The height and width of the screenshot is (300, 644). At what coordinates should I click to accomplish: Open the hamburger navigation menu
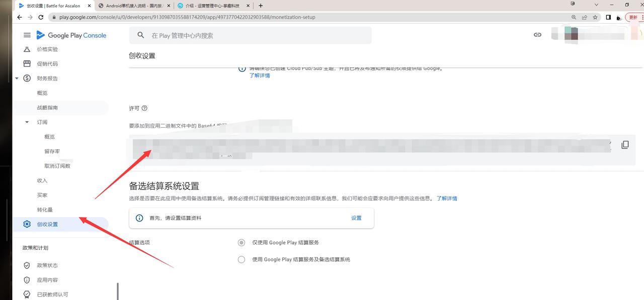coord(27,35)
